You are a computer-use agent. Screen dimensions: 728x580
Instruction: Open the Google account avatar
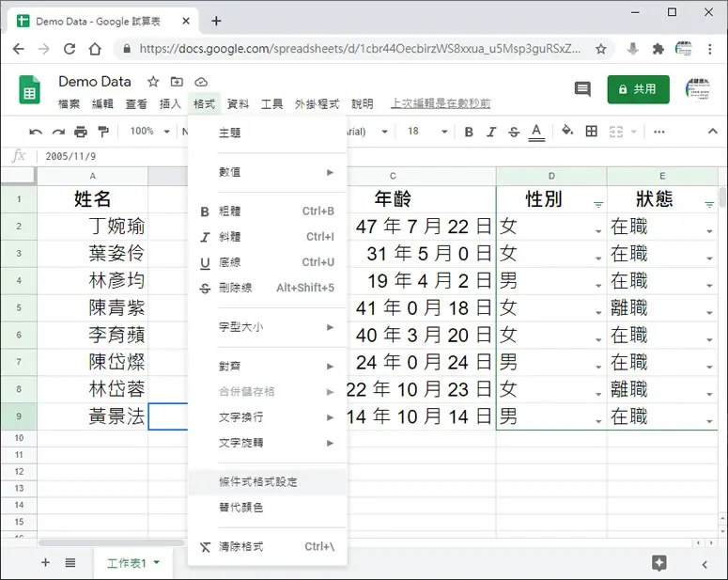[697, 88]
